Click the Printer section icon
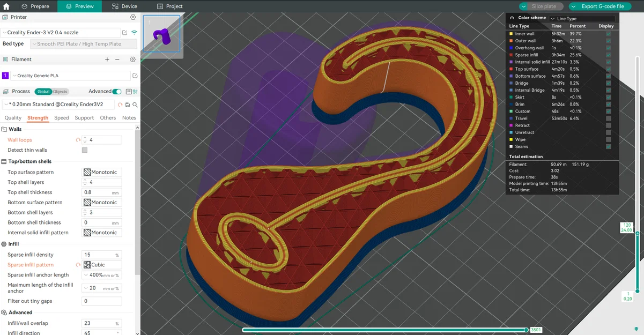Screen dimensions: 644x335 5,17
